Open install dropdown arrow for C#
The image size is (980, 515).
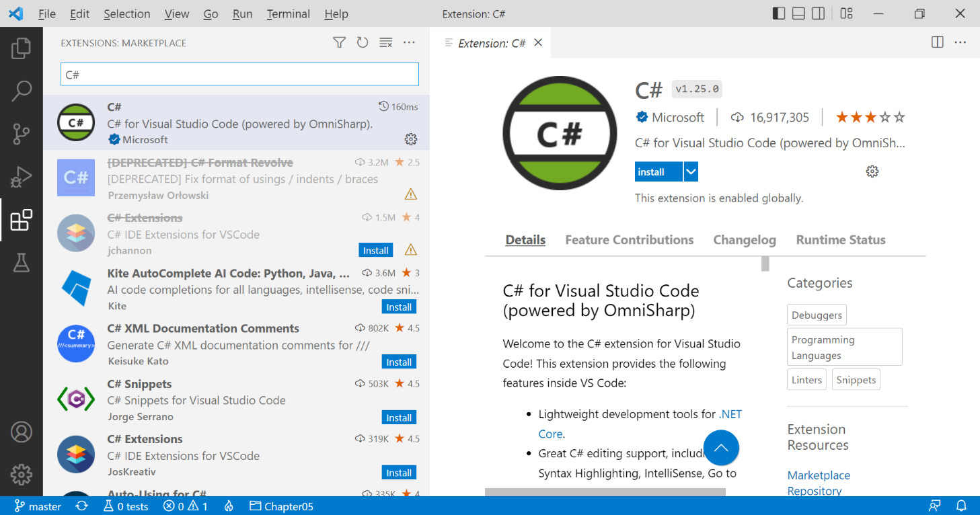click(x=691, y=171)
